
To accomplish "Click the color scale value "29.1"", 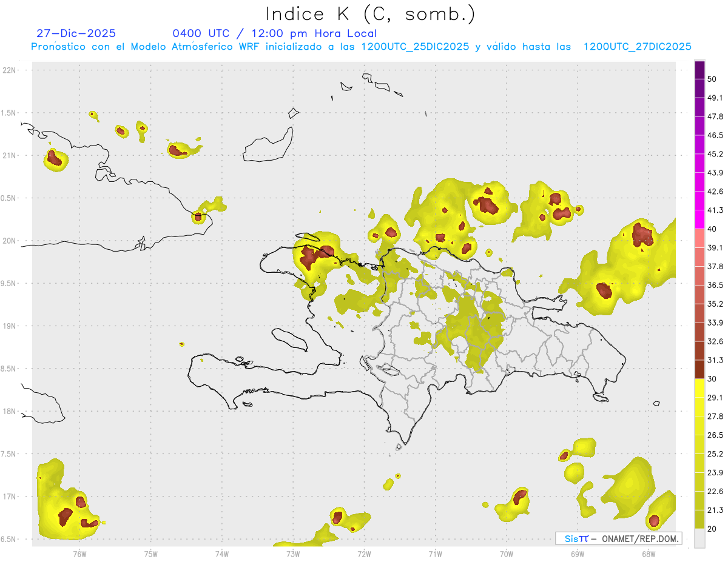I will [715, 398].
